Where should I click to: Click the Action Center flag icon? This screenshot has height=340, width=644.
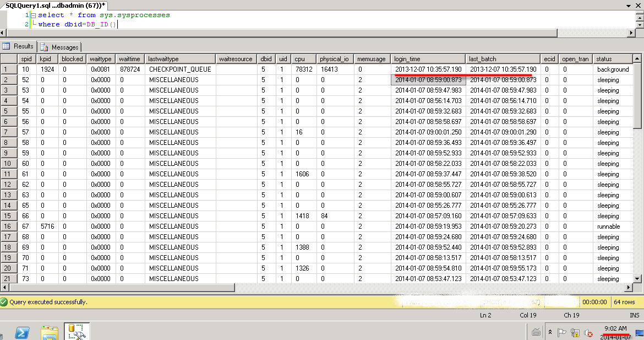pyautogui.click(x=562, y=333)
